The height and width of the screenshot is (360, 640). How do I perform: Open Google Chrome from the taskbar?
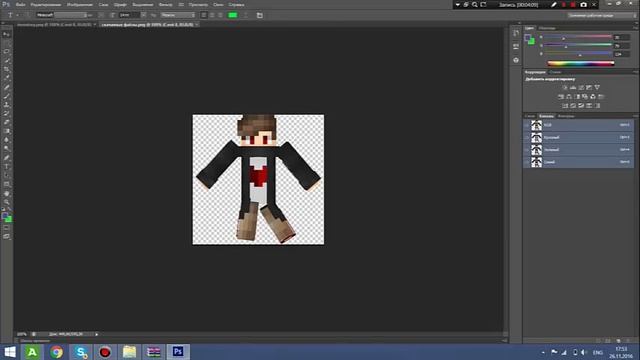[x=56, y=352]
